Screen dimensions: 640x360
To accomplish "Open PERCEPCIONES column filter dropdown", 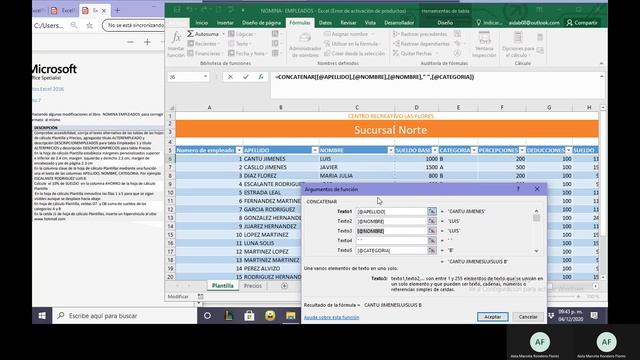I will coord(522,150).
